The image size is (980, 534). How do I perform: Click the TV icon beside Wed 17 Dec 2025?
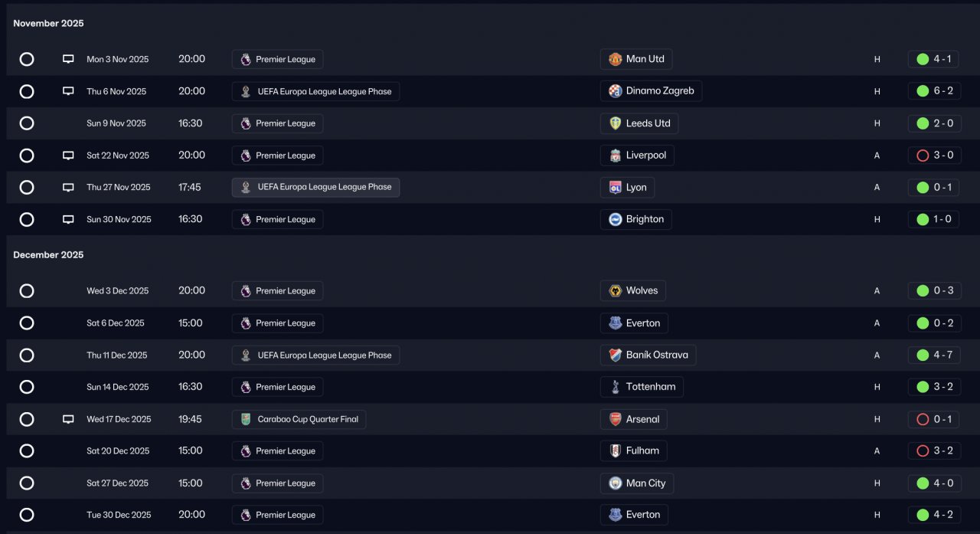[x=68, y=419]
